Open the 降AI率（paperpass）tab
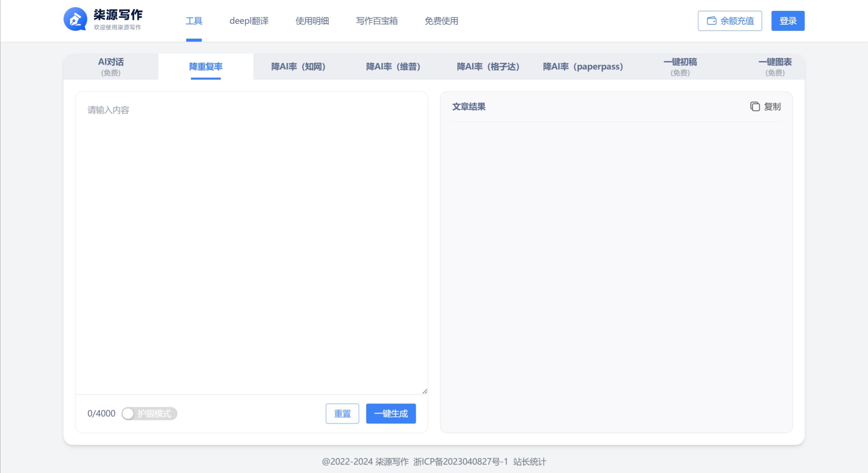Screen dimensions: 868x473 tap(583, 67)
